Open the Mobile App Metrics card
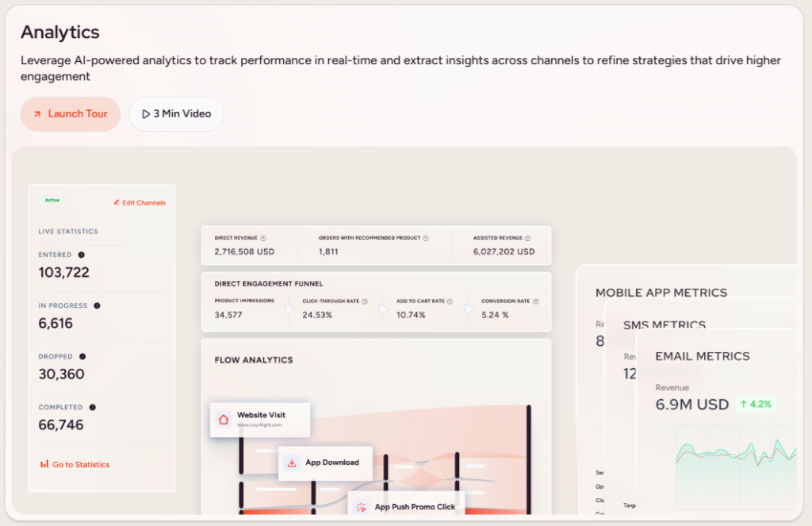 pyautogui.click(x=661, y=293)
